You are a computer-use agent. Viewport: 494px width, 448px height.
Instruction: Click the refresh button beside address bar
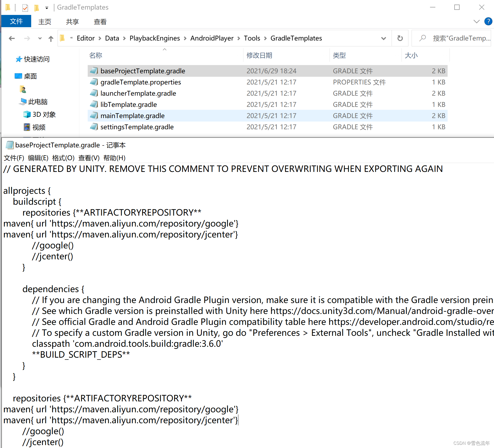coord(400,38)
